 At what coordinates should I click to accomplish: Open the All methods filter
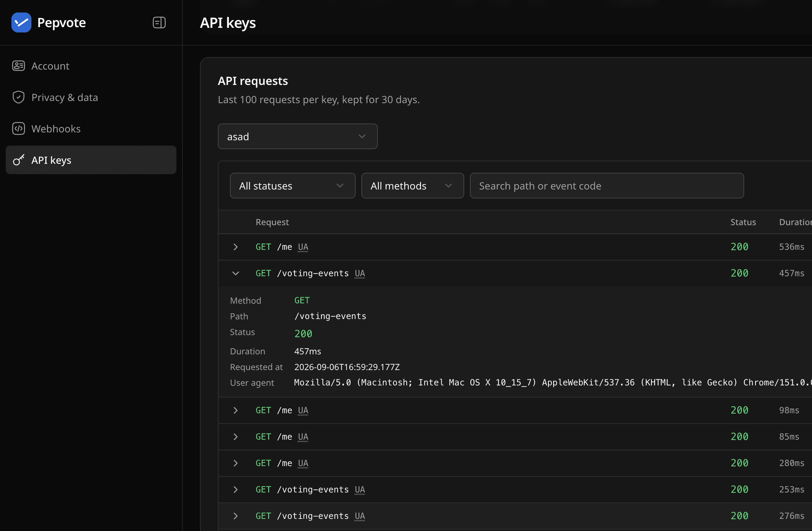tap(413, 186)
